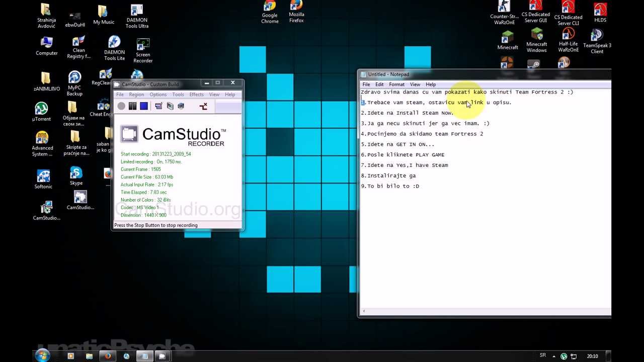Viewport: 644px width, 362px height.
Task: Open the Options menu in CamStudio
Action: click(x=158, y=95)
